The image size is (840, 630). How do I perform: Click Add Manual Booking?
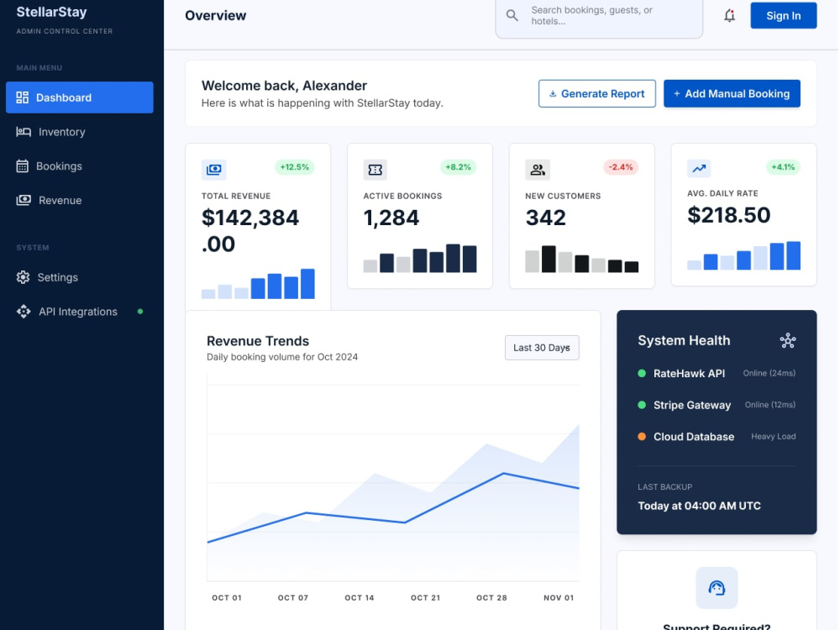(x=732, y=94)
